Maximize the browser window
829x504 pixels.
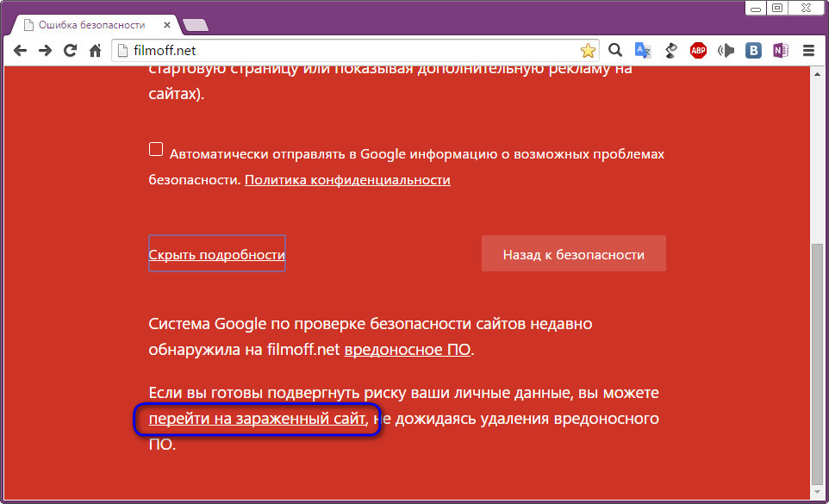[777, 8]
